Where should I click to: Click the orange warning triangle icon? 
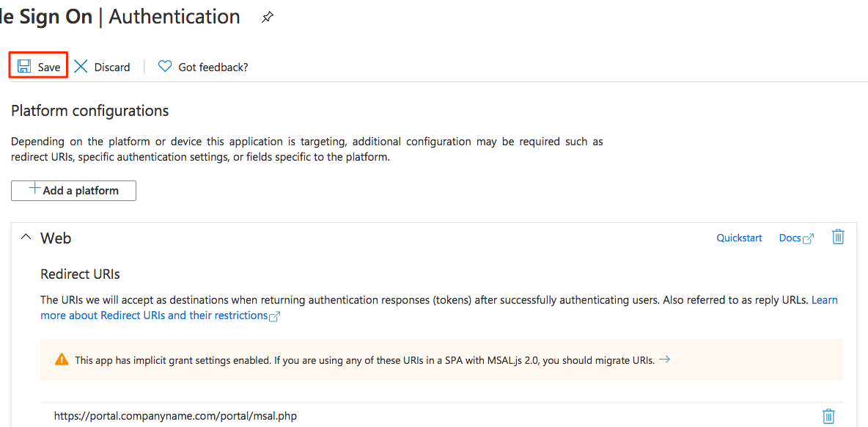coord(62,360)
